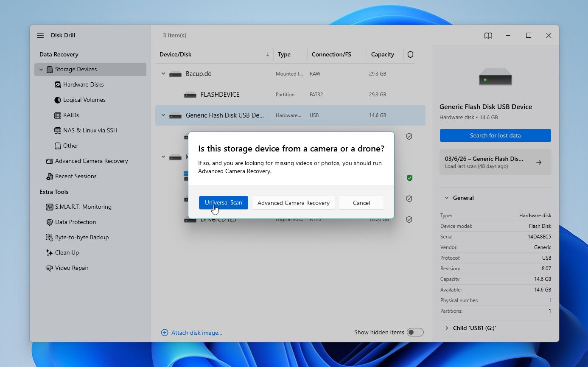The image size is (588, 367).
Task: Sort by Type column
Action: pos(284,55)
